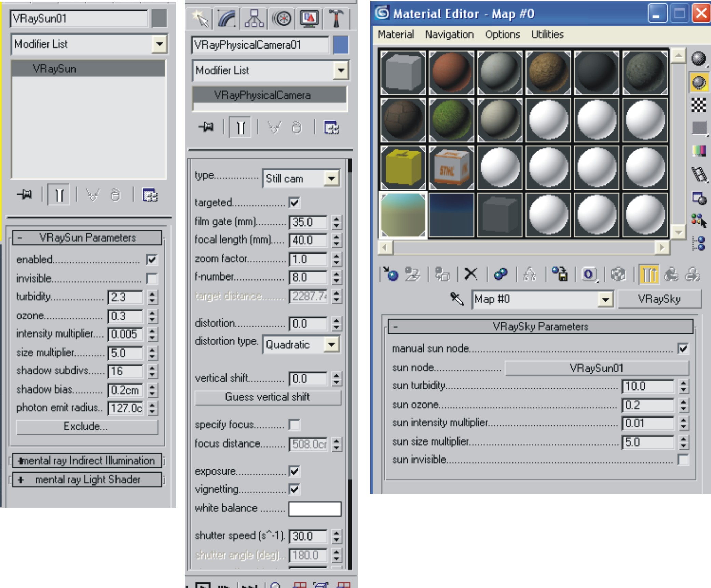
Task: Toggle the material editor Background checker icon
Action: pos(698,105)
